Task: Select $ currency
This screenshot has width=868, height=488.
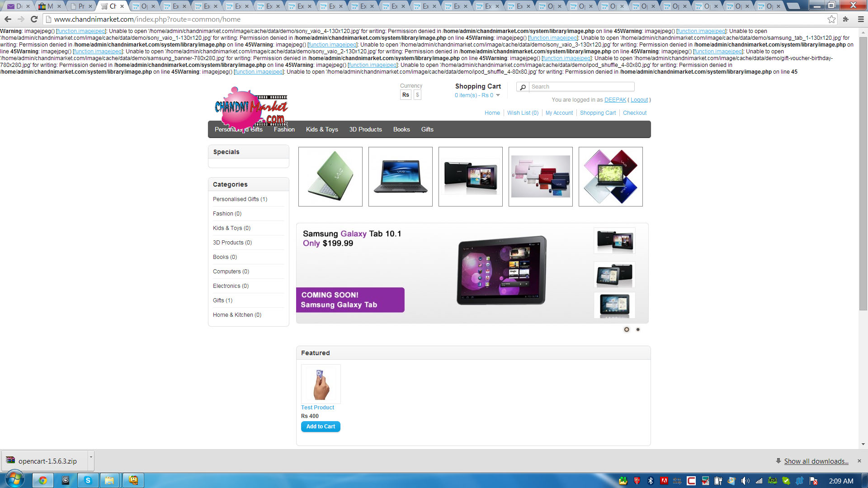Action: 417,95
